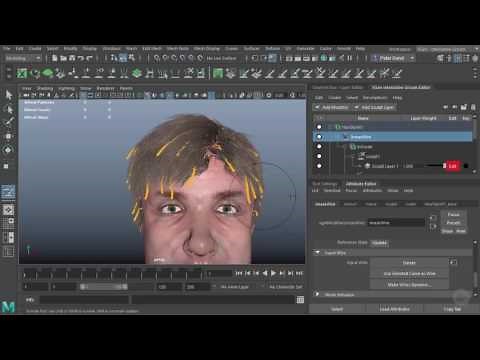
Task: Open the Lighting menu in viewport panel
Action: (x=67, y=88)
